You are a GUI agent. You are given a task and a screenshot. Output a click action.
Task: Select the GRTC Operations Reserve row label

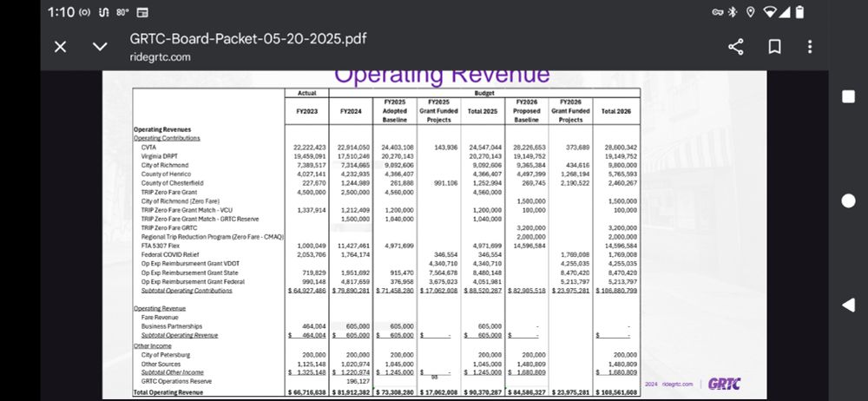tap(176, 381)
